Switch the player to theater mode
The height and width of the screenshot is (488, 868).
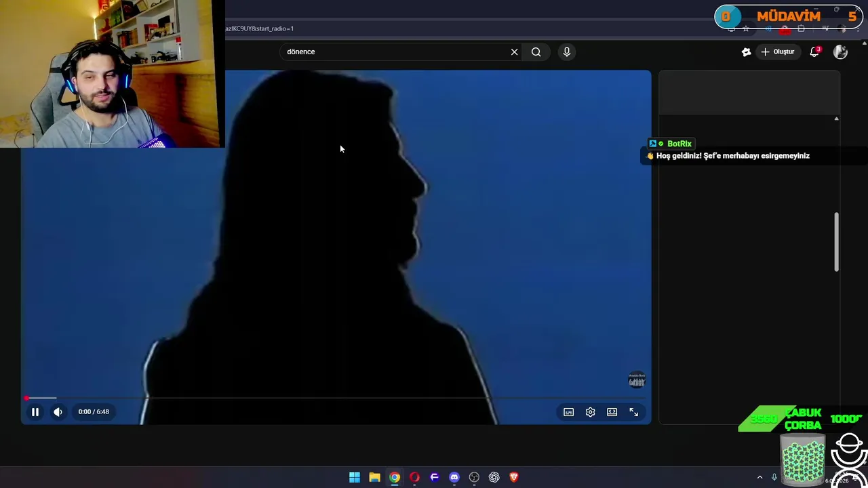612,412
